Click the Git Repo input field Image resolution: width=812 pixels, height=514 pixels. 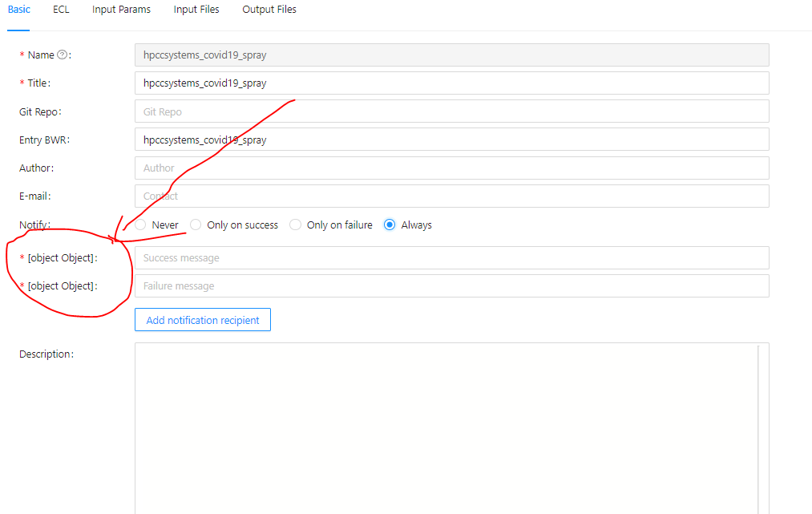(451, 111)
